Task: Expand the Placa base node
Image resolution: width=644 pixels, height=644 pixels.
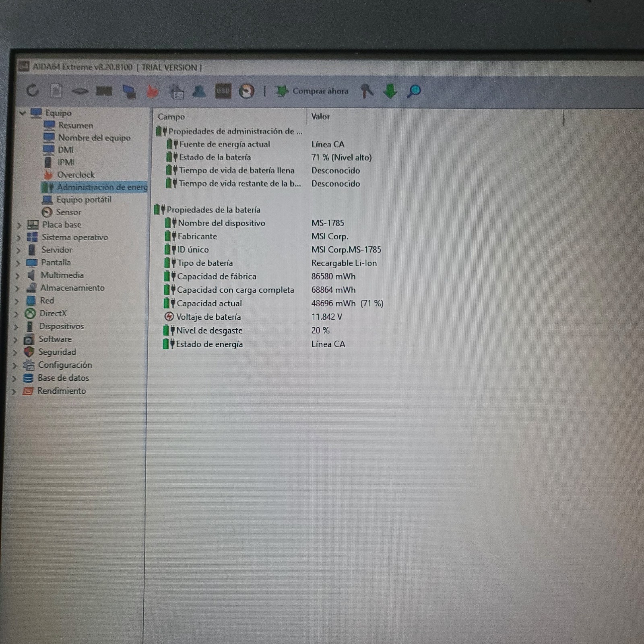Action: tap(19, 225)
